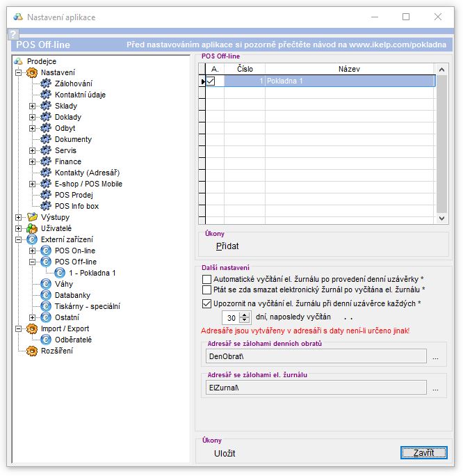Increase the days value with spinner up arrow
Viewport: 463px width, 476px height.
coord(244,314)
